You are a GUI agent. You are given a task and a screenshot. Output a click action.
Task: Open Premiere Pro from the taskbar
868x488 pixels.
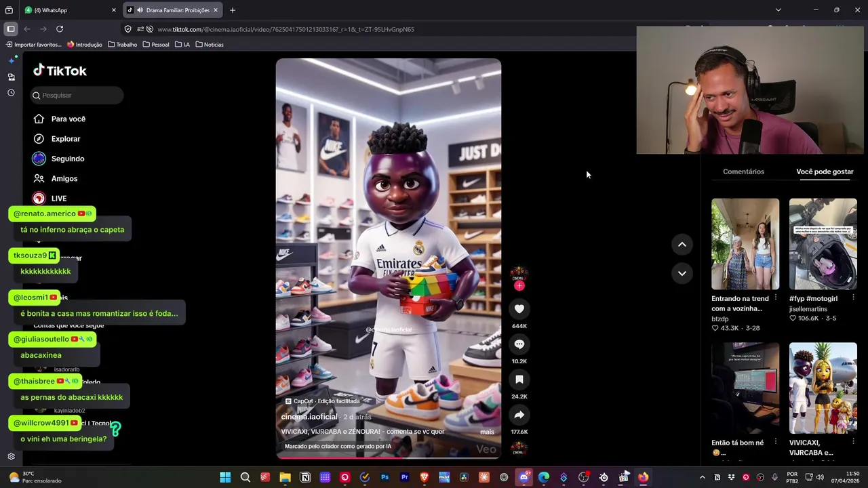pos(405,477)
